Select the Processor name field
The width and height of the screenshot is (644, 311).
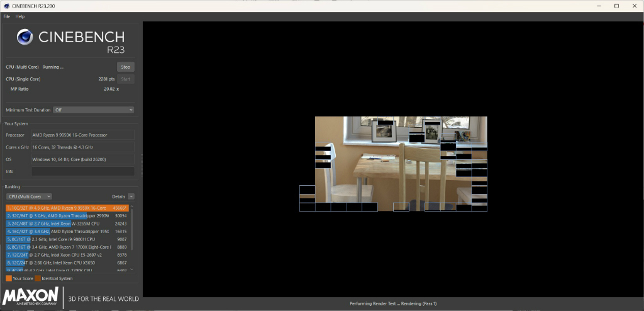(x=83, y=135)
